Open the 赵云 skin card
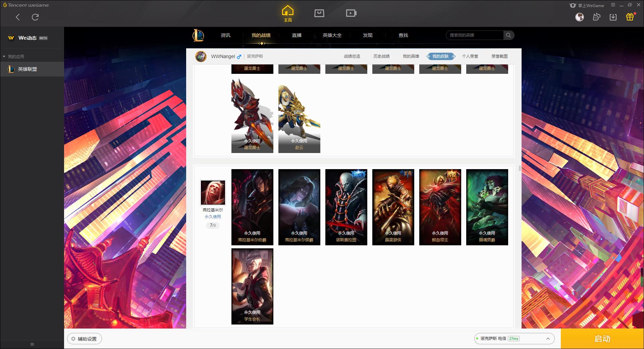Screen dimensions: 644x349 [299, 115]
